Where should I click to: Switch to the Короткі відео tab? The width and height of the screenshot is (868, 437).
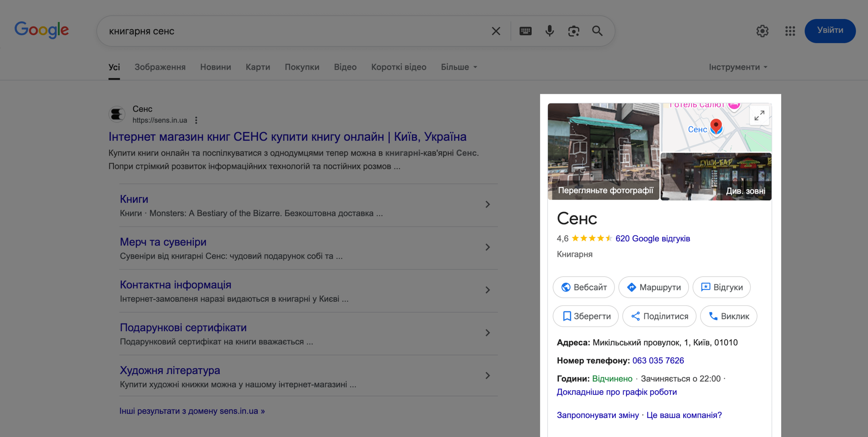pos(399,67)
